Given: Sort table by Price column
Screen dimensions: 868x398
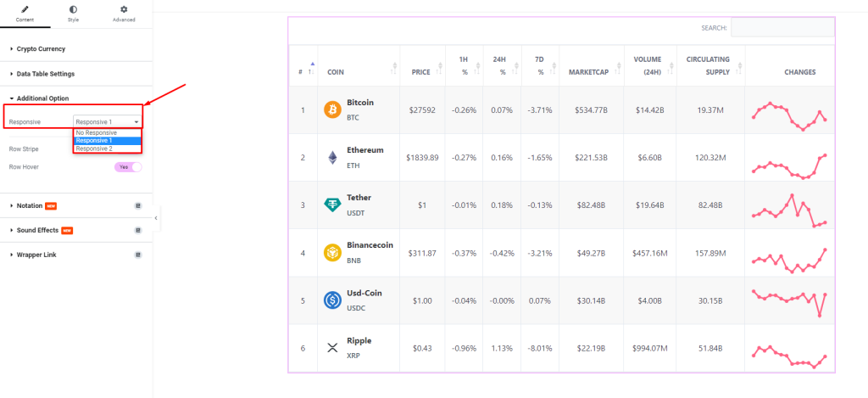Looking at the screenshot, I should [422, 66].
